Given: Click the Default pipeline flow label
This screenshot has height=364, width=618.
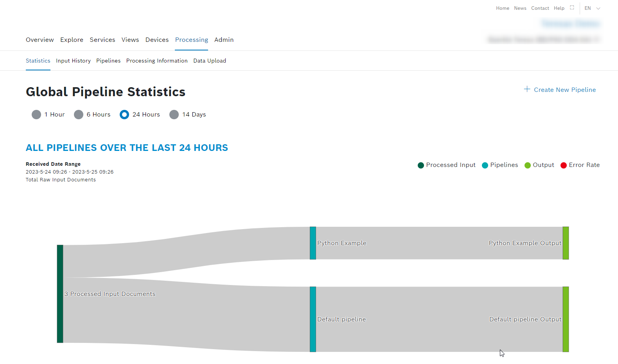Looking at the screenshot, I should 341,319.
